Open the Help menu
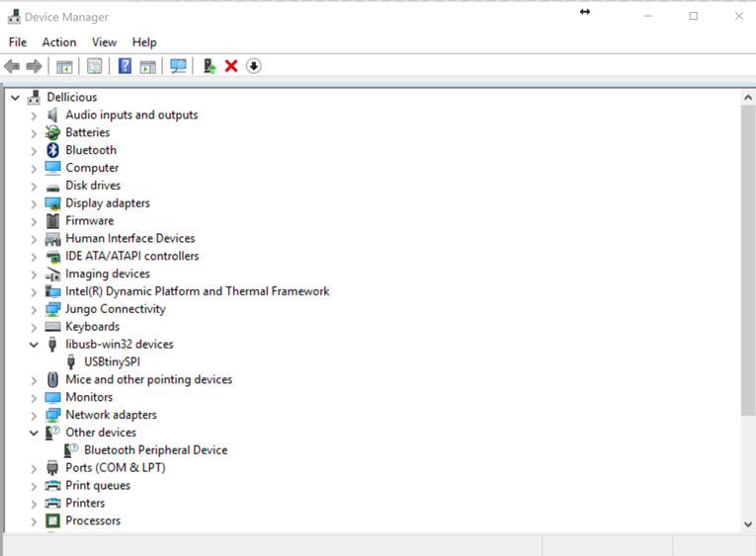756x556 pixels. tap(144, 42)
